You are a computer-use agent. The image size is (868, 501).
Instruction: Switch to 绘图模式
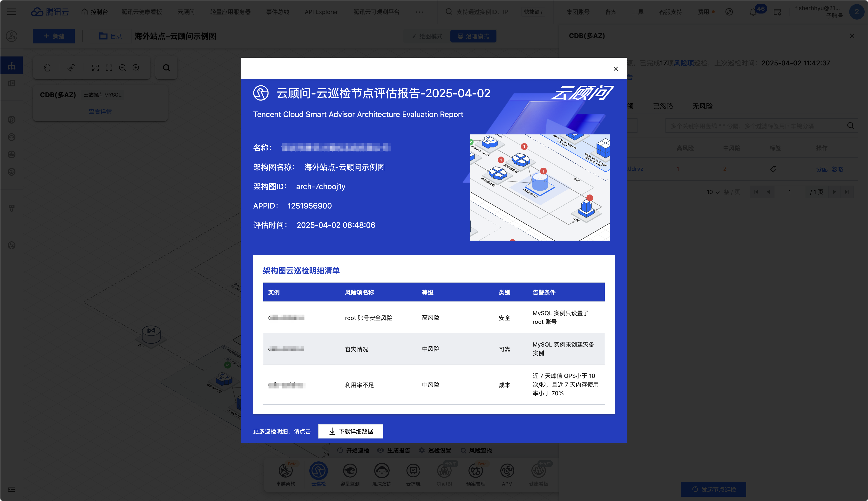point(427,36)
